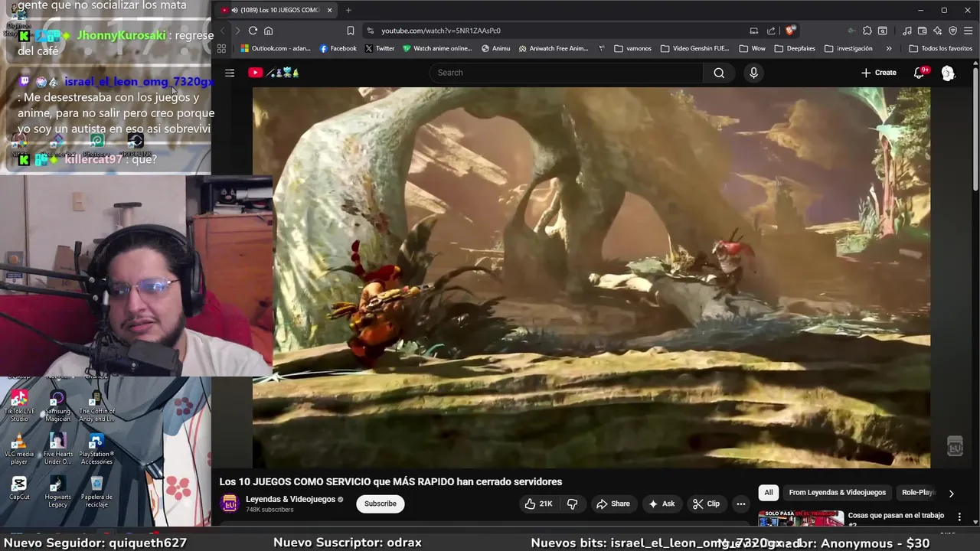The height and width of the screenshot is (551, 980).
Task: Open investigación bookmarks folder
Action: (848, 48)
